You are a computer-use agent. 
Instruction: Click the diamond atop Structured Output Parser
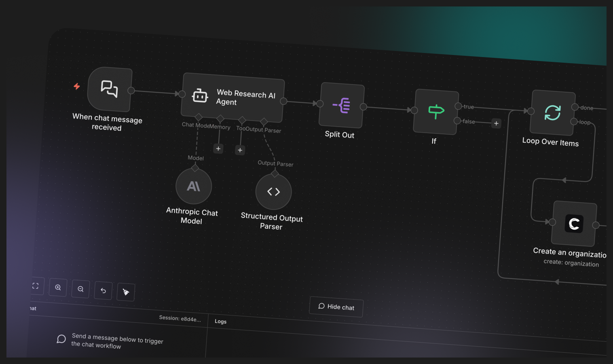click(x=275, y=174)
